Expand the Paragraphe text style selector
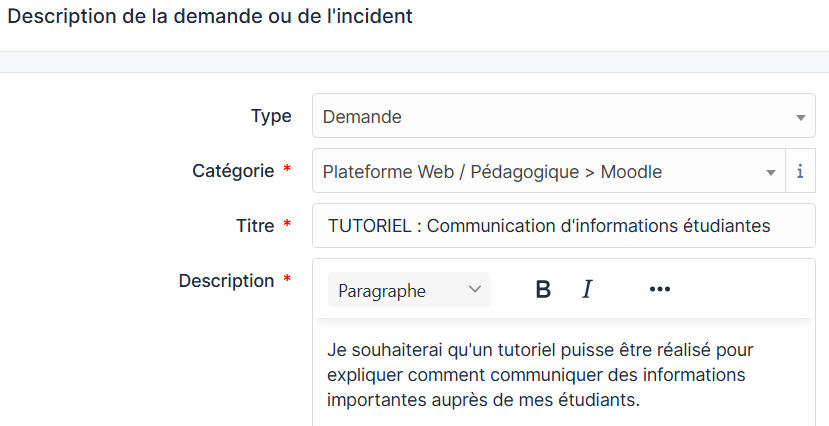 (x=409, y=290)
